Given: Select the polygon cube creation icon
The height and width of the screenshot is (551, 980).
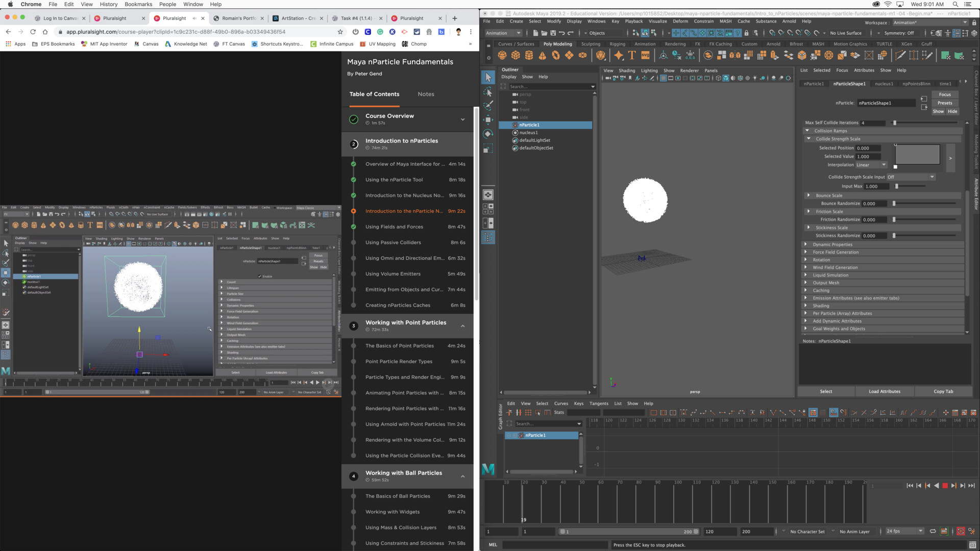Looking at the screenshot, I should (x=516, y=56).
